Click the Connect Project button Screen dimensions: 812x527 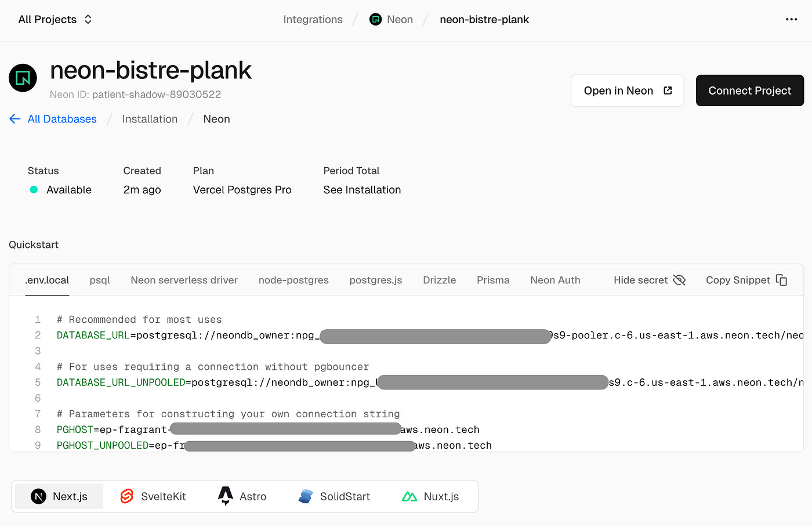pos(749,90)
